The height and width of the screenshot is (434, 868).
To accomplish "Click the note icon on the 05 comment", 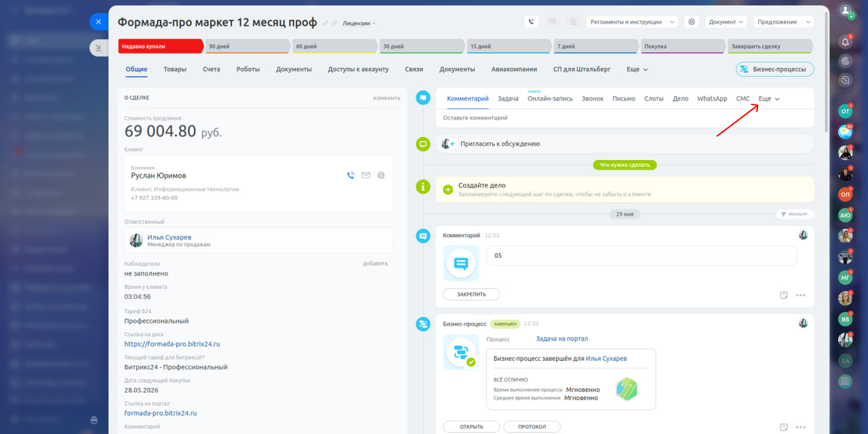I will pos(783,295).
